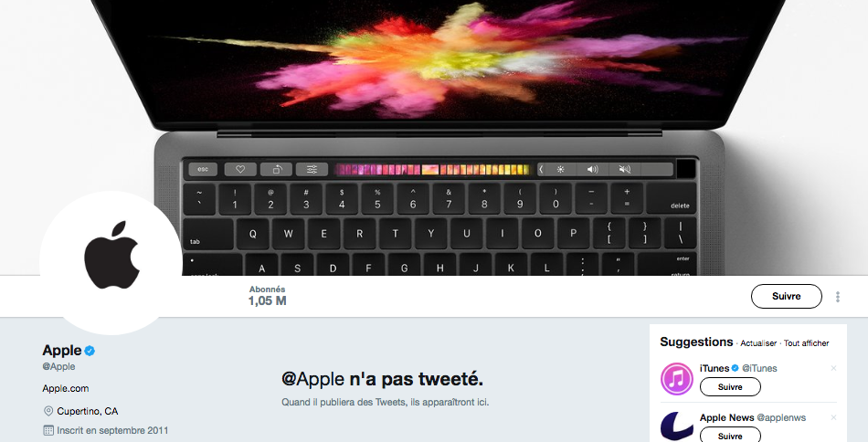Click the blue verified badge beside Apple

90,350
